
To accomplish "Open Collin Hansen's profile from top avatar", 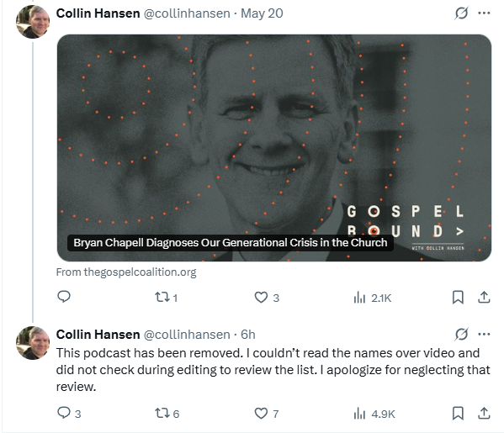I will click(33, 22).
